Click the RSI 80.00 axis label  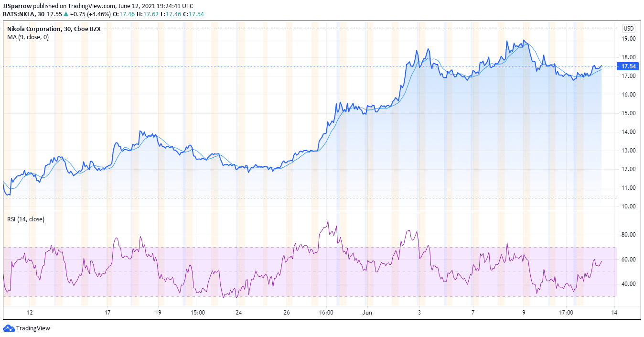629,235
